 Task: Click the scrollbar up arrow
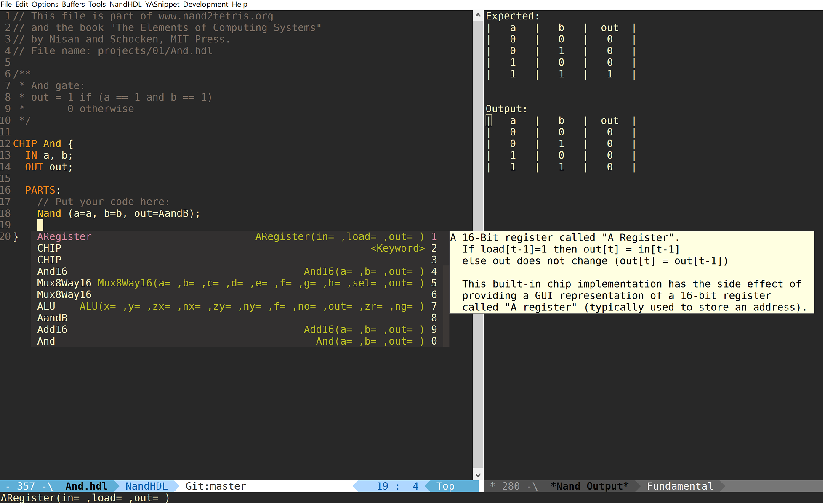click(479, 16)
